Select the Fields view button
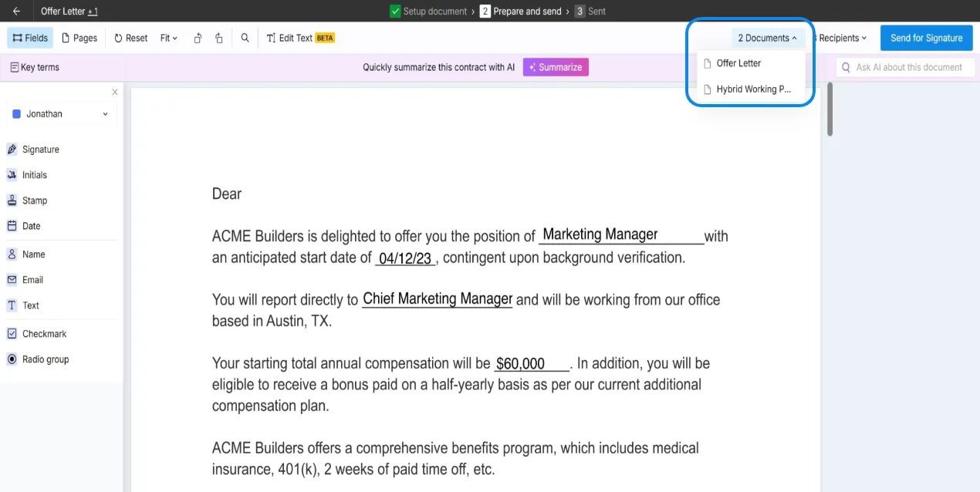 (x=30, y=38)
